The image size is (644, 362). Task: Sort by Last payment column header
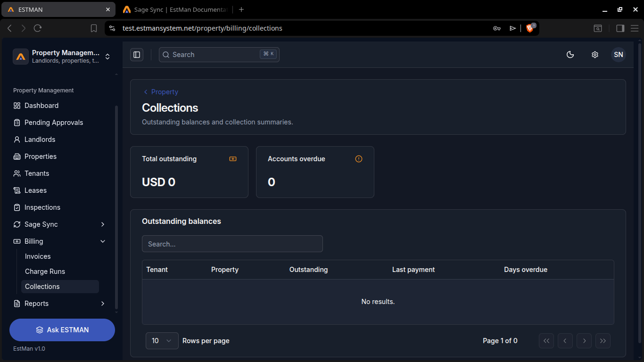click(x=413, y=270)
